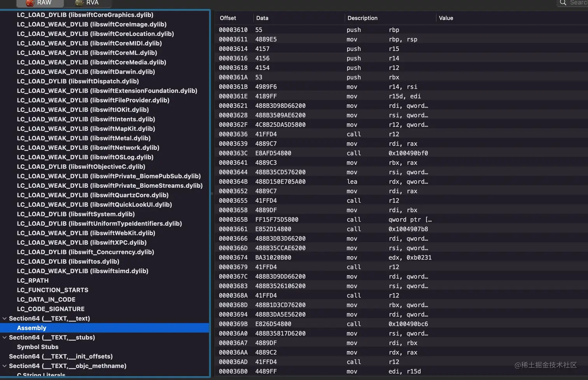Select the mov r14, rsi row
588x380 pixels.
pyautogui.click(x=401, y=87)
